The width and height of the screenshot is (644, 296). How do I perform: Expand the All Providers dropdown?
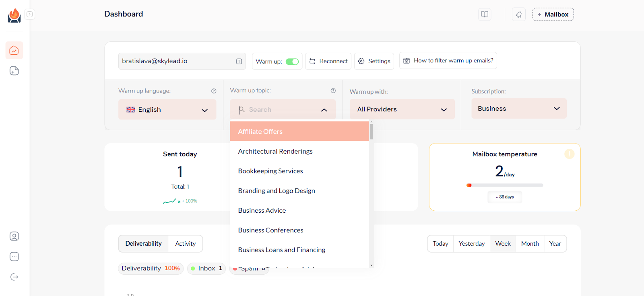pyautogui.click(x=402, y=109)
